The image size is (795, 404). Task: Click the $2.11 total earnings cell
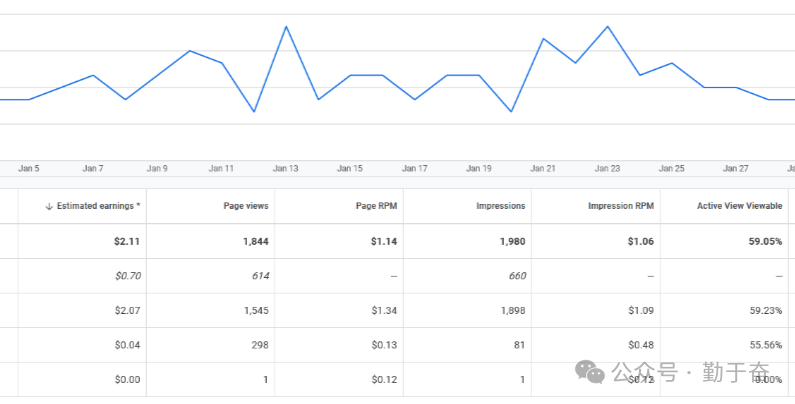pyautogui.click(x=126, y=241)
